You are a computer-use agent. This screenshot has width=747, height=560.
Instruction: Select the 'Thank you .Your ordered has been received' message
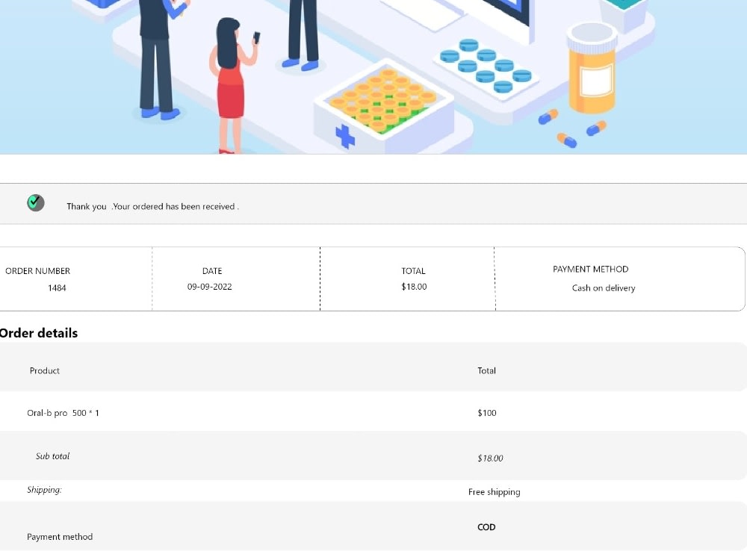[152, 207]
